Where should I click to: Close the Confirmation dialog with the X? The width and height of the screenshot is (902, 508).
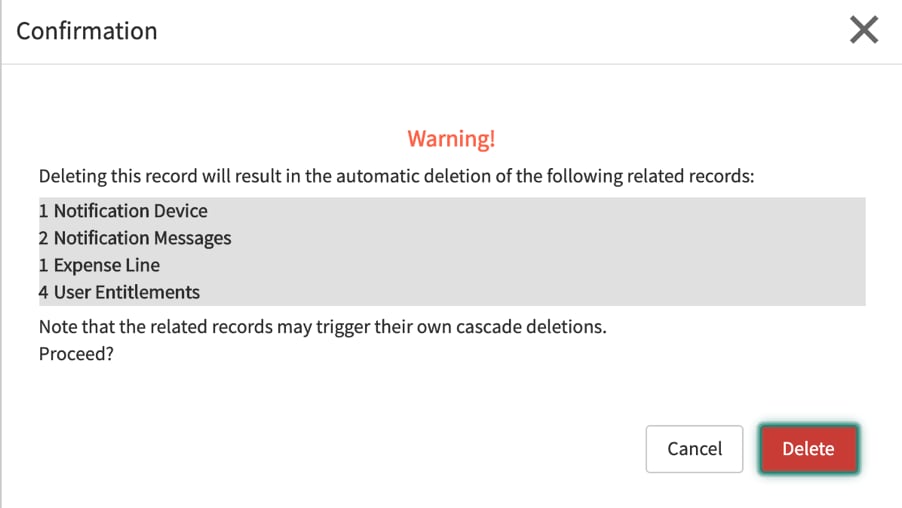(x=863, y=31)
